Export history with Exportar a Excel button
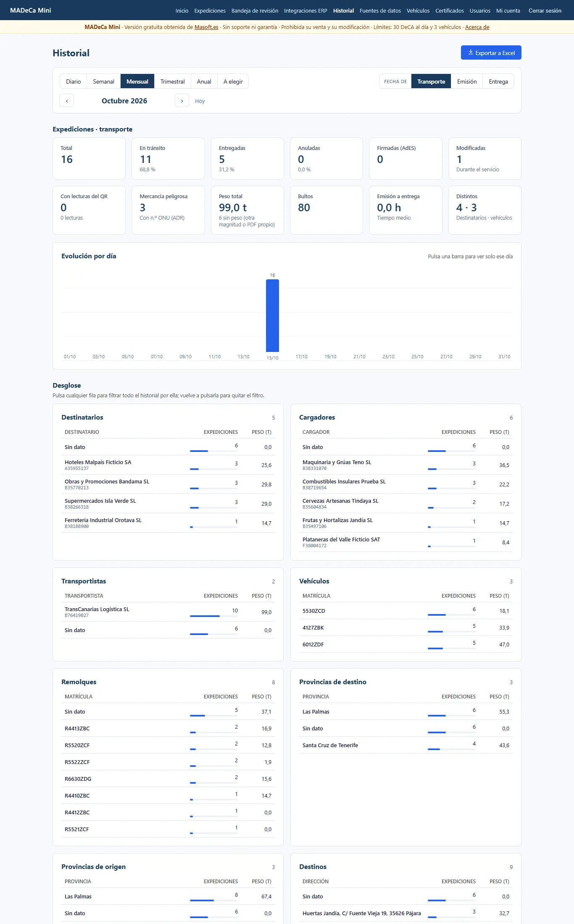This screenshot has width=574, height=924. [491, 52]
